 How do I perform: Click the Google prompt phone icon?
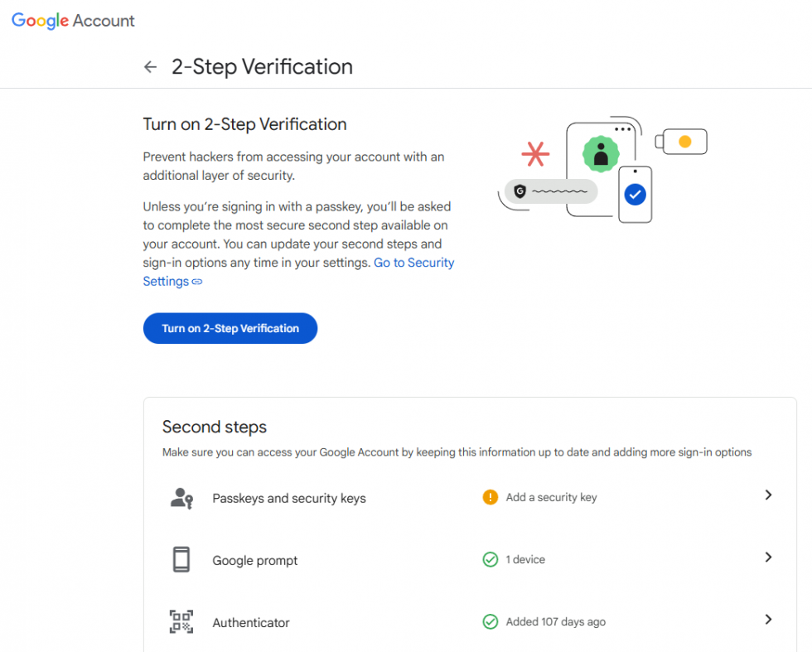click(181, 560)
